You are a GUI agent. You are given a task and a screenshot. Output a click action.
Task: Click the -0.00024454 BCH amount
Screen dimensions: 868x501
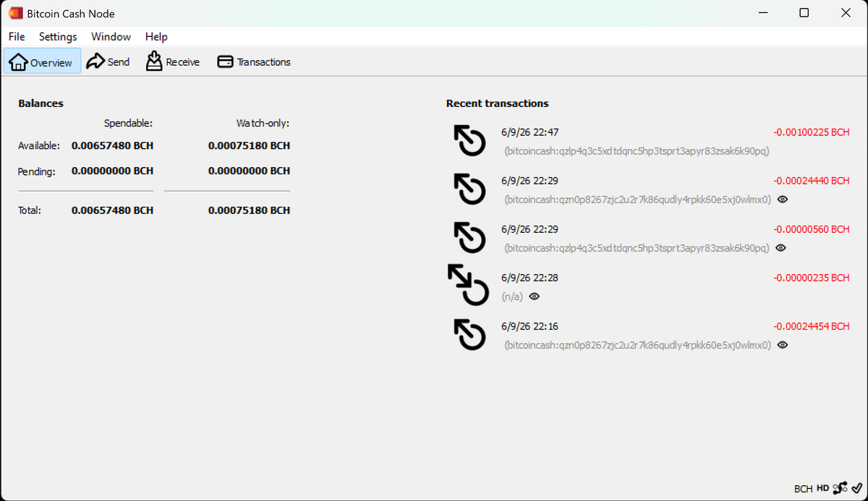[x=811, y=326]
